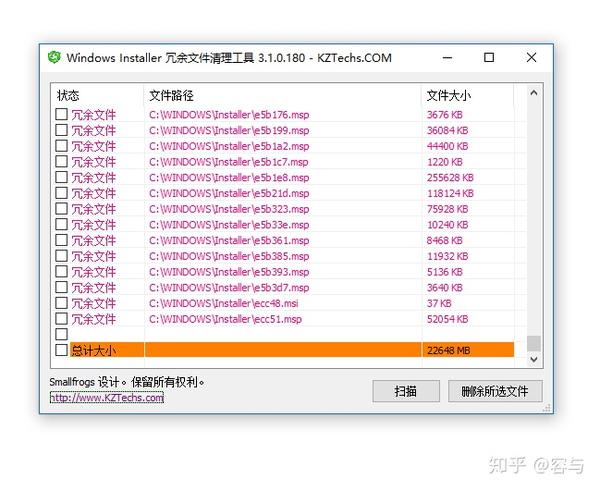Tick checkbox next to e5b1a2.msp
Screen dimensions: 600x491
coord(61,145)
